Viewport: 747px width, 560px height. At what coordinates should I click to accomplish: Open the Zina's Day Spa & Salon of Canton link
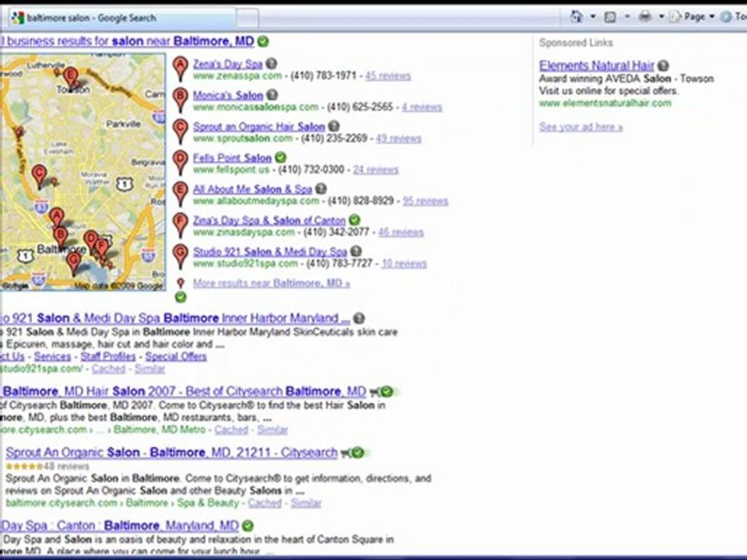pos(269,220)
